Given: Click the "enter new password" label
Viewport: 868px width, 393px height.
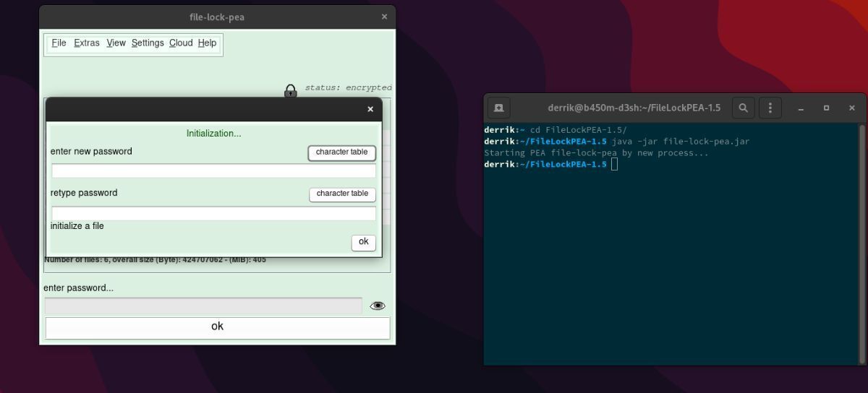Looking at the screenshot, I should pyautogui.click(x=91, y=152).
